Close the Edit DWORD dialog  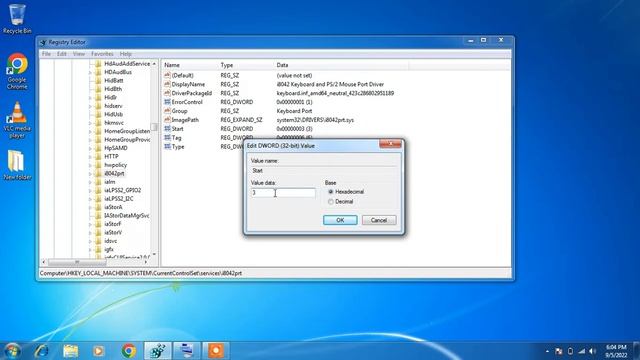390,144
